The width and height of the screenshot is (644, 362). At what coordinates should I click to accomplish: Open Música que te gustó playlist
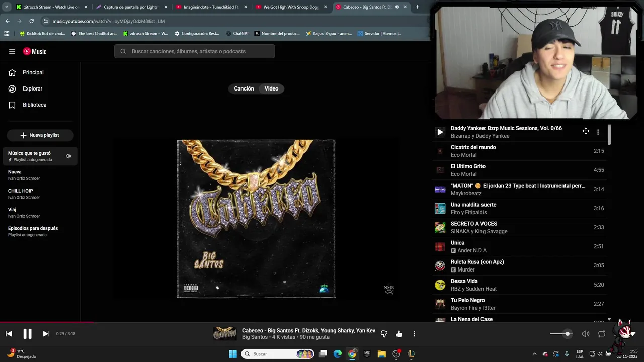point(40,156)
